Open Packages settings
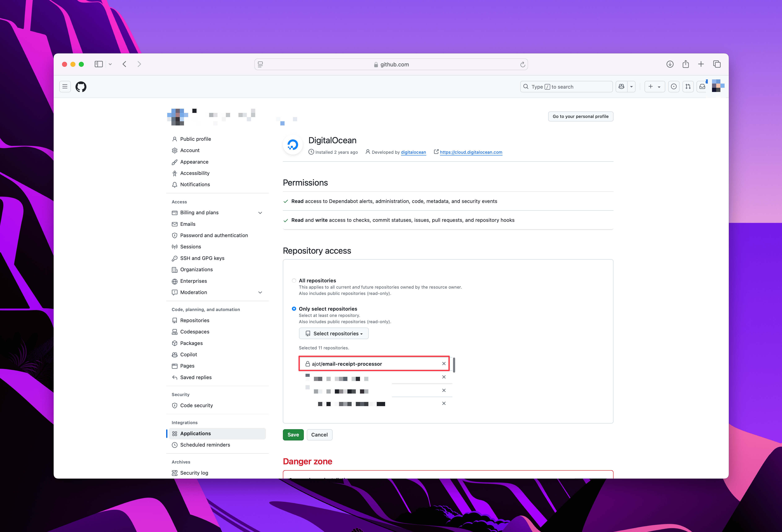The width and height of the screenshot is (782, 532). pos(192,343)
